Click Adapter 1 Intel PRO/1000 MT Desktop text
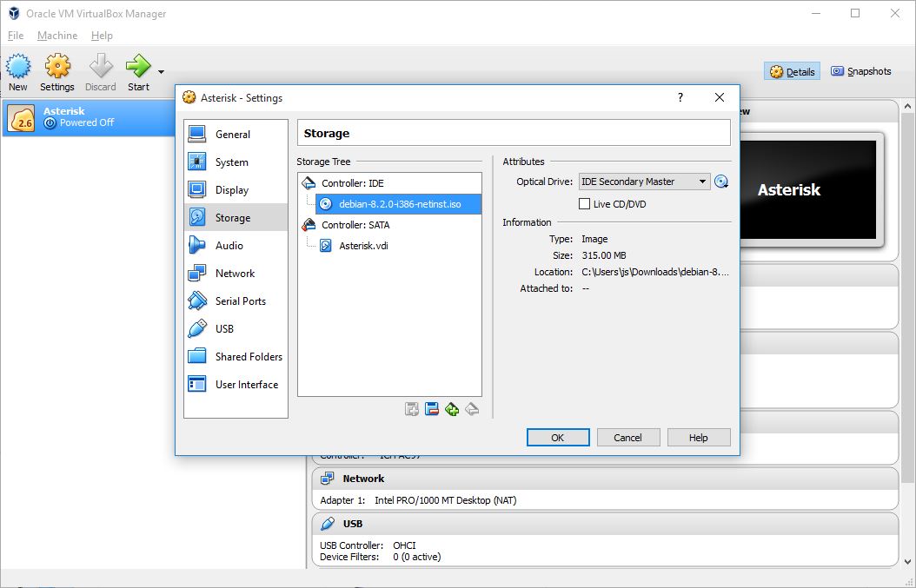This screenshot has width=916, height=588. (418, 500)
